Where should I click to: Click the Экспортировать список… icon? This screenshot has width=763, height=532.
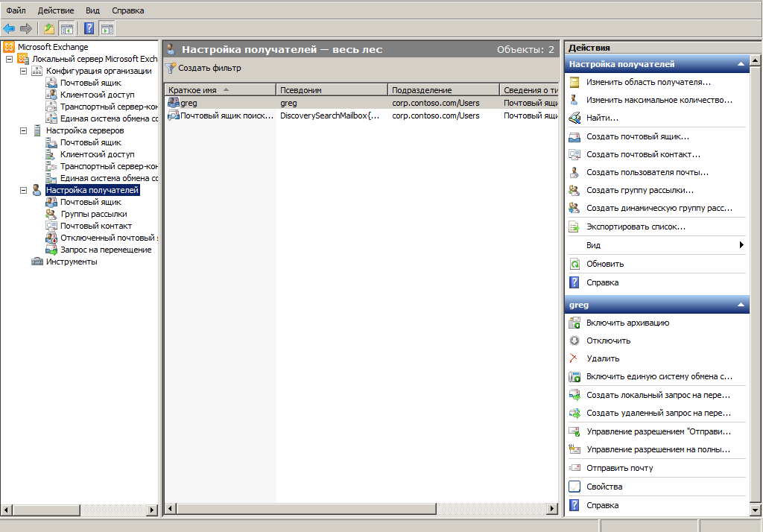(x=574, y=227)
